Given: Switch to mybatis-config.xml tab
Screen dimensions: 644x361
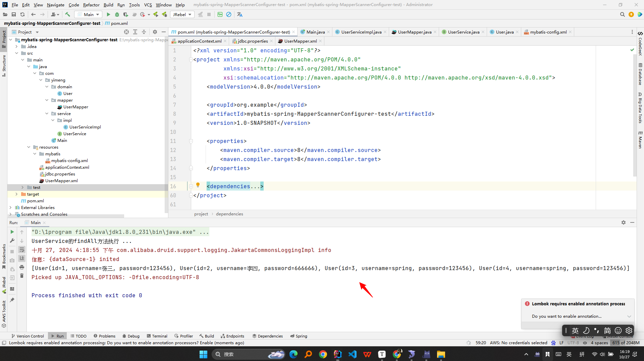Looking at the screenshot, I should (x=548, y=32).
